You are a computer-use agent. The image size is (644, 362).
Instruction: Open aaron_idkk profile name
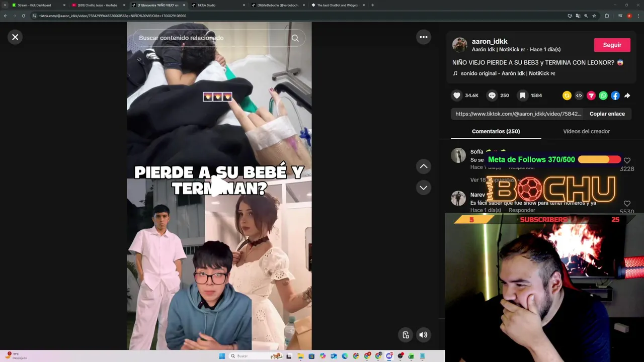(490, 41)
